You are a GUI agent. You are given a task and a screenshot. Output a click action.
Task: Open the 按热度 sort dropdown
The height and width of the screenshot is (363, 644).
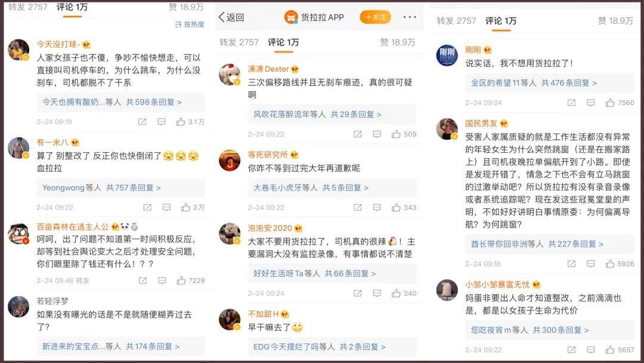tap(190, 24)
